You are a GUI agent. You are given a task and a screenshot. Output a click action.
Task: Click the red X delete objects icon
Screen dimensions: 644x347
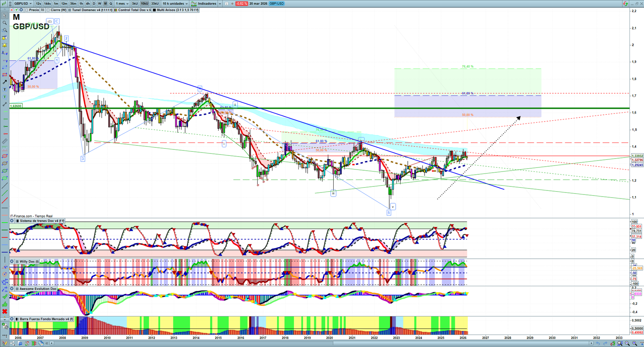point(4,312)
